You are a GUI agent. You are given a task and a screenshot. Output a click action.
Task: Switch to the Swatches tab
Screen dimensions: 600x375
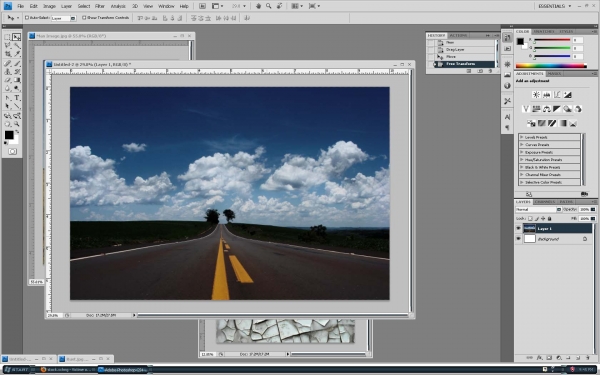(544, 31)
